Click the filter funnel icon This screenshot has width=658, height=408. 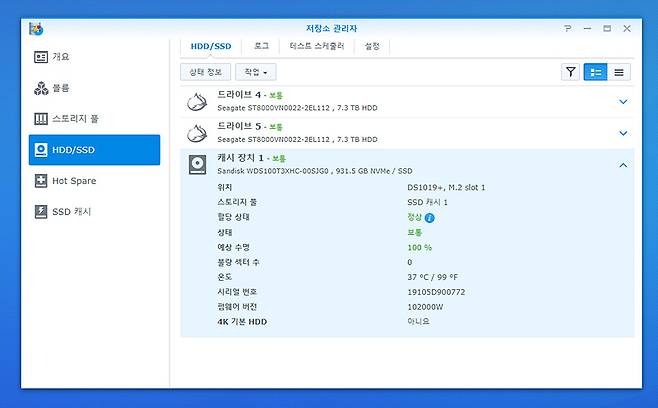coord(570,72)
